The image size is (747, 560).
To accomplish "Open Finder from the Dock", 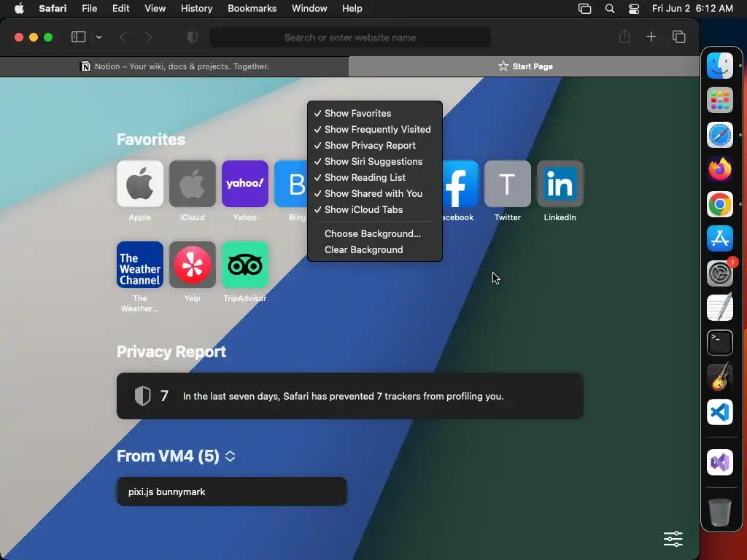I will click(x=720, y=65).
